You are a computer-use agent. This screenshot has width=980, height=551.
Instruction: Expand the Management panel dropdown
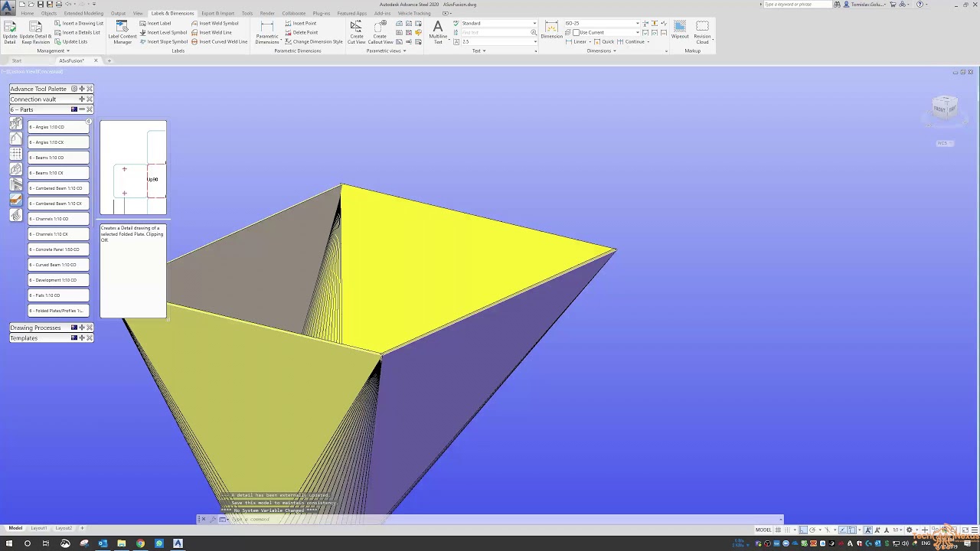point(54,51)
